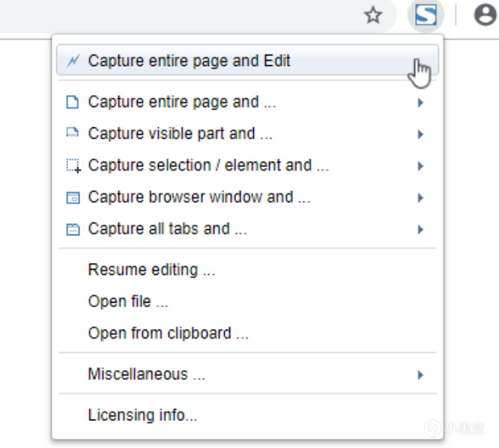This screenshot has height=448, width=499.
Task: Click the FireShot extension icon in toolbar
Action: click(x=426, y=15)
